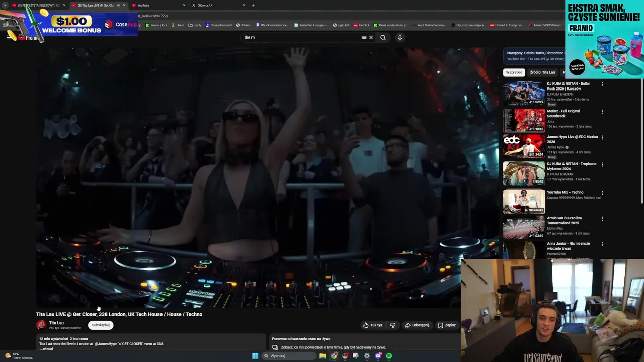Open the chess bookmark
This screenshot has height=362, width=644.
pyautogui.click(x=178, y=25)
